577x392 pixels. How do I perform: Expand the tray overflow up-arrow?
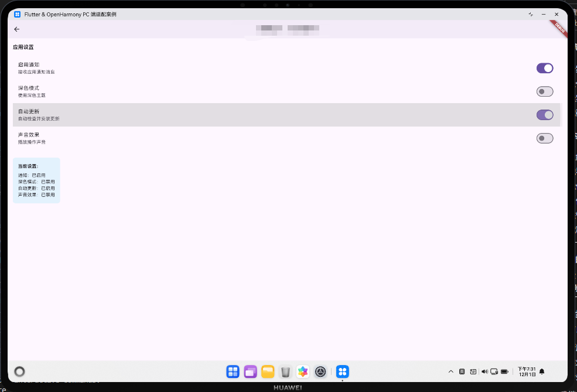click(x=451, y=371)
